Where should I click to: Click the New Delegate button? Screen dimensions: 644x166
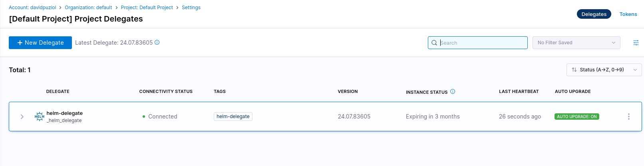40,43
